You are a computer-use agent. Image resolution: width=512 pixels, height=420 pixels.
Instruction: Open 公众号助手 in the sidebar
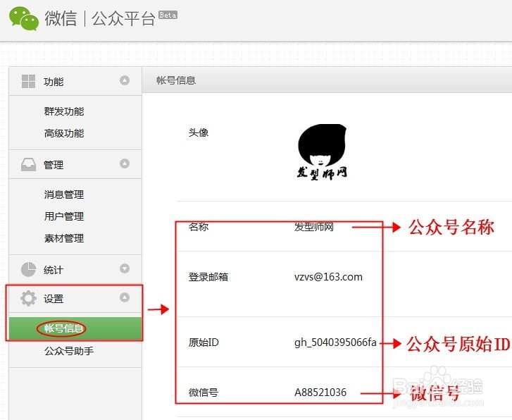tap(69, 351)
